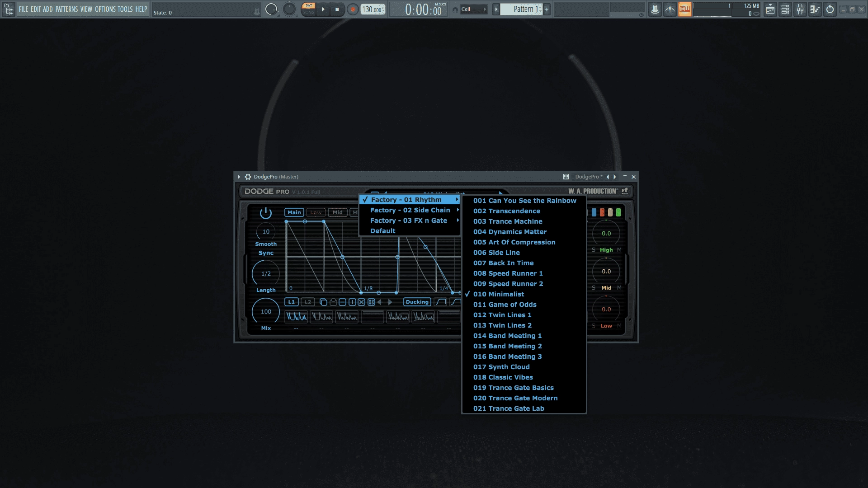Open the mixer icon in the top toolbar
The height and width of the screenshot is (488, 868).
tap(800, 9)
